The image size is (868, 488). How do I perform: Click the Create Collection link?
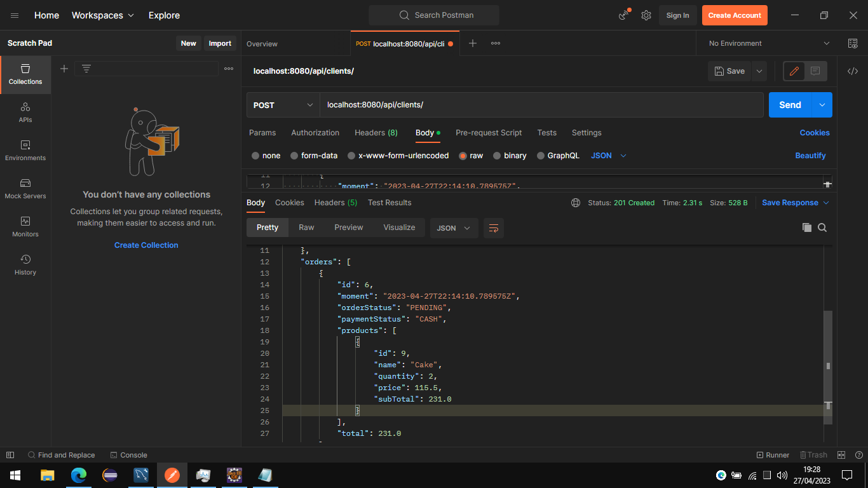[146, 245]
